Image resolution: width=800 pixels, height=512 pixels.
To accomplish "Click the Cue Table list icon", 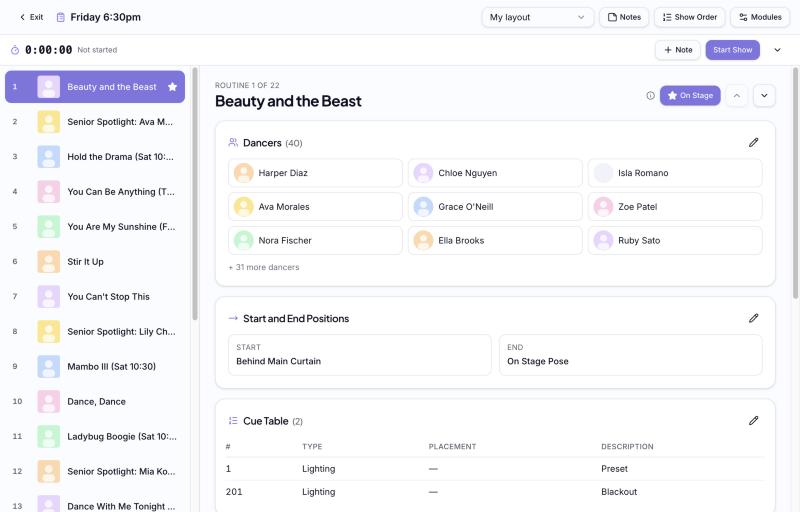I will [233, 421].
